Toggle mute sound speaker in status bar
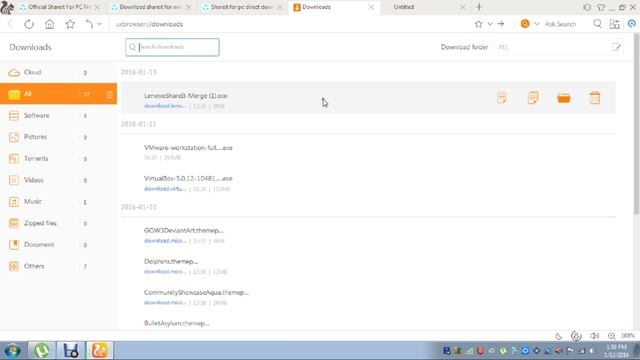Screen dimensions: 640x360 [594, 336]
